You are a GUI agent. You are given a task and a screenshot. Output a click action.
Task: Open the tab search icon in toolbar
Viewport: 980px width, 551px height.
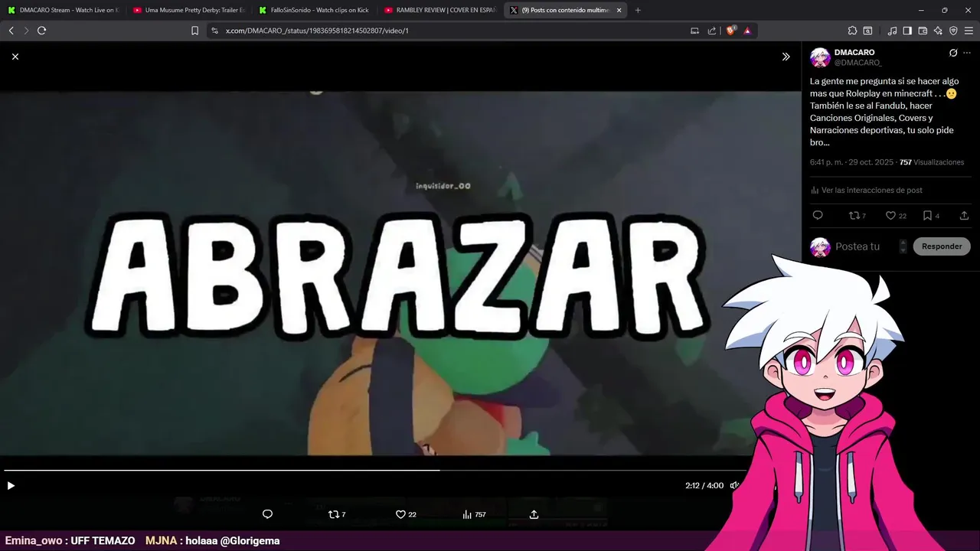point(867,31)
